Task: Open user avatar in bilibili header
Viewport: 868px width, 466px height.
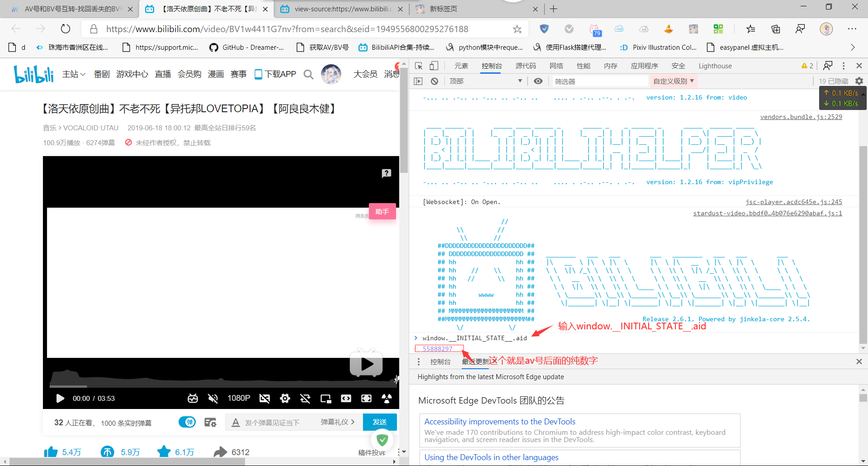Action: 331,74
